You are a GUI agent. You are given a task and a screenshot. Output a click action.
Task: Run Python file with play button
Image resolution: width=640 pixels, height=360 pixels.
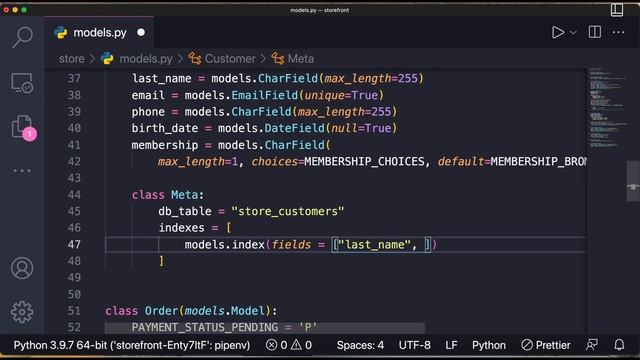click(558, 32)
